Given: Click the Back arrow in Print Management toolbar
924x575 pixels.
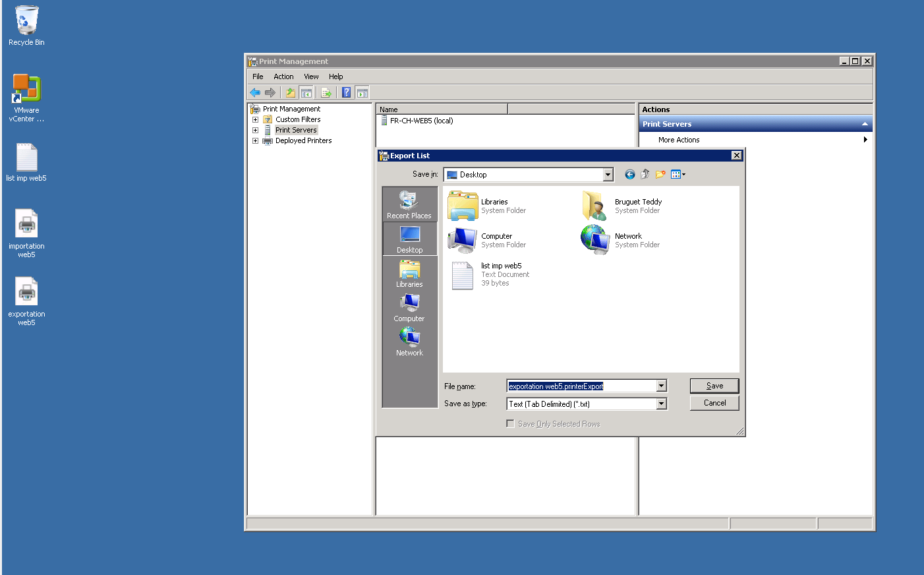Looking at the screenshot, I should [255, 93].
